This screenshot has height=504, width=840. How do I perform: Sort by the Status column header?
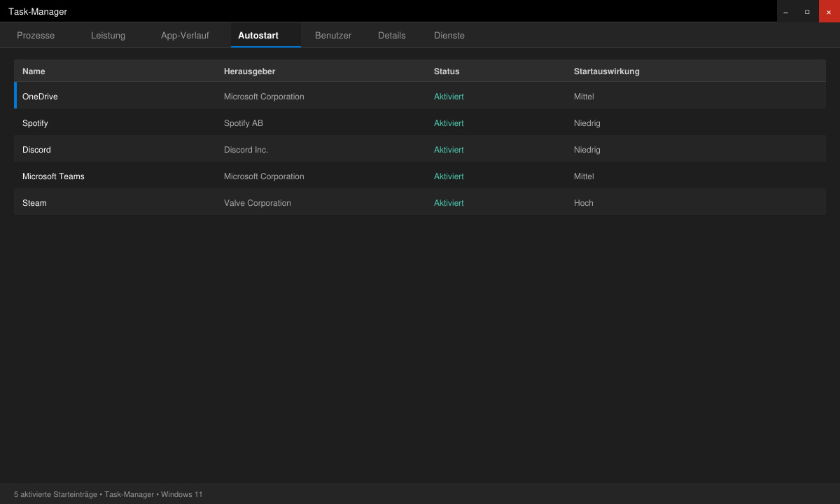(447, 71)
